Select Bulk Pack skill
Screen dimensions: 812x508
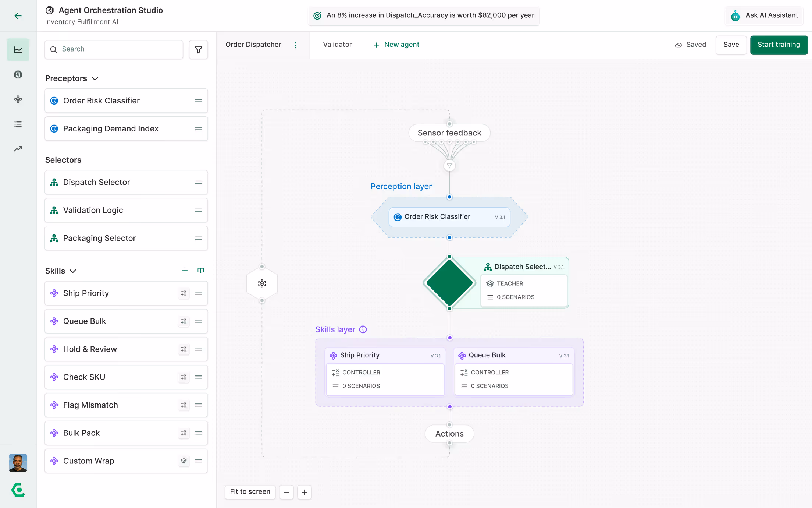[x=126, y=433]
